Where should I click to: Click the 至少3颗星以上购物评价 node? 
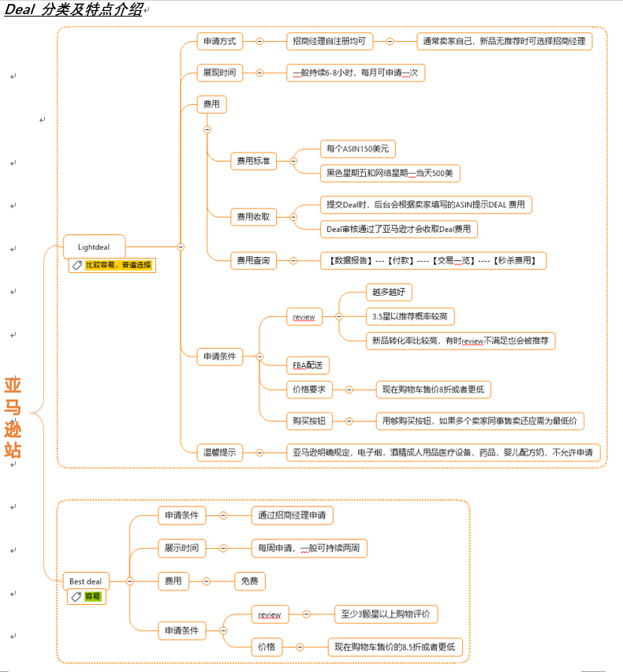pos(386,614)
